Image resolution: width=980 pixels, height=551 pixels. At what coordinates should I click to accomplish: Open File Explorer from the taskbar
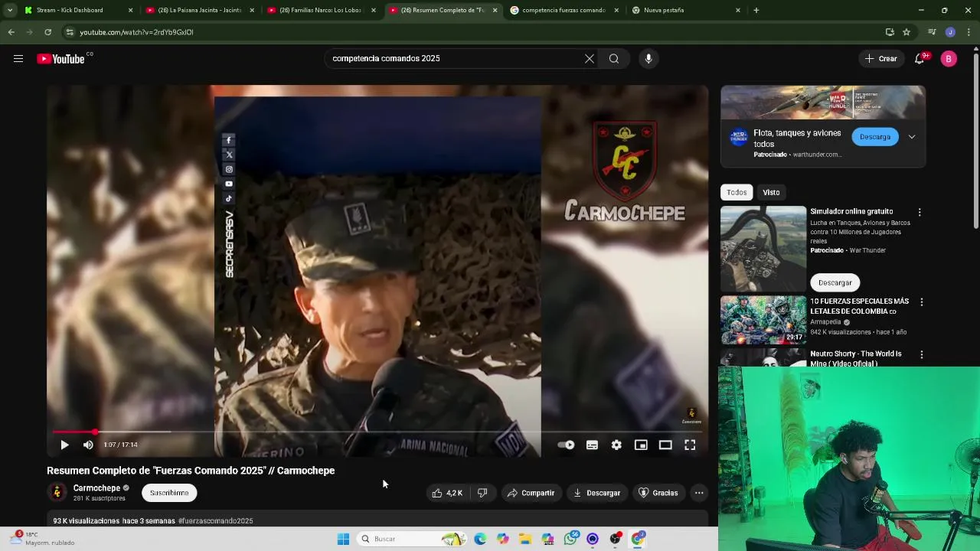pyautogui.click(x=525, y=539)
